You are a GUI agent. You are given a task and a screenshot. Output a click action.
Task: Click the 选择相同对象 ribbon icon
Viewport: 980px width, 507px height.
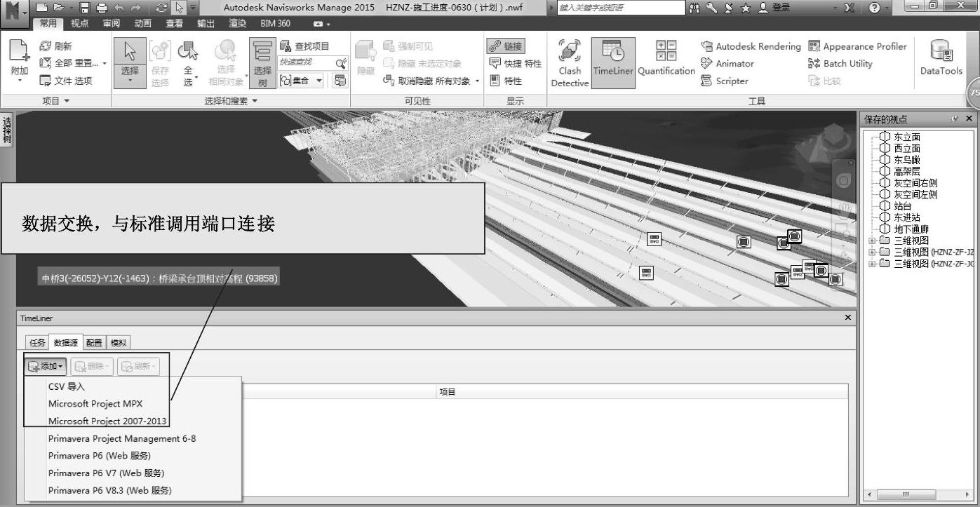pyautogui.click(x=226, y=63)
